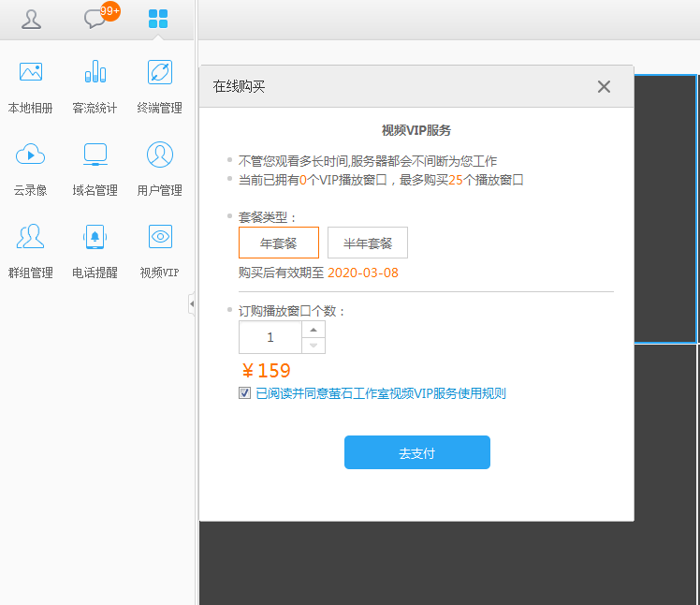Screen dimensions: 700x605
Task: Open messages tab with 99+ badge
Action: point(95,19)
